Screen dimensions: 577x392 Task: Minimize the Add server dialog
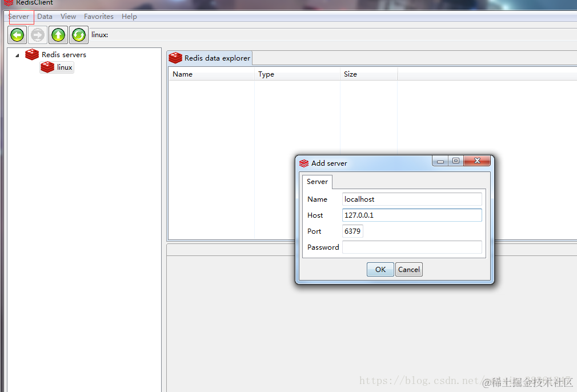[440, 161]
